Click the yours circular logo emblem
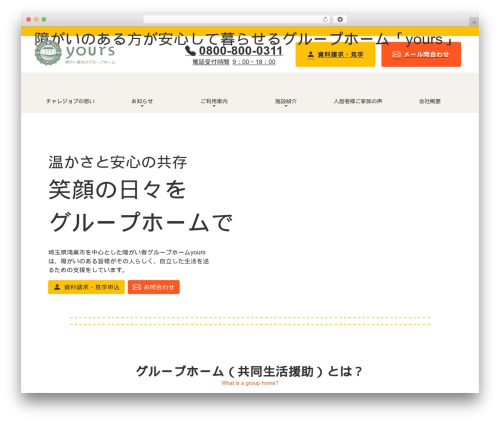This screenshot has height=423, width=500. (x=48, y=53)
